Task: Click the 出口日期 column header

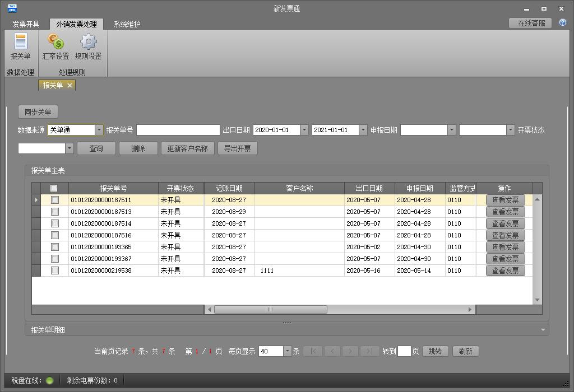Action: [x=369, y=188]
